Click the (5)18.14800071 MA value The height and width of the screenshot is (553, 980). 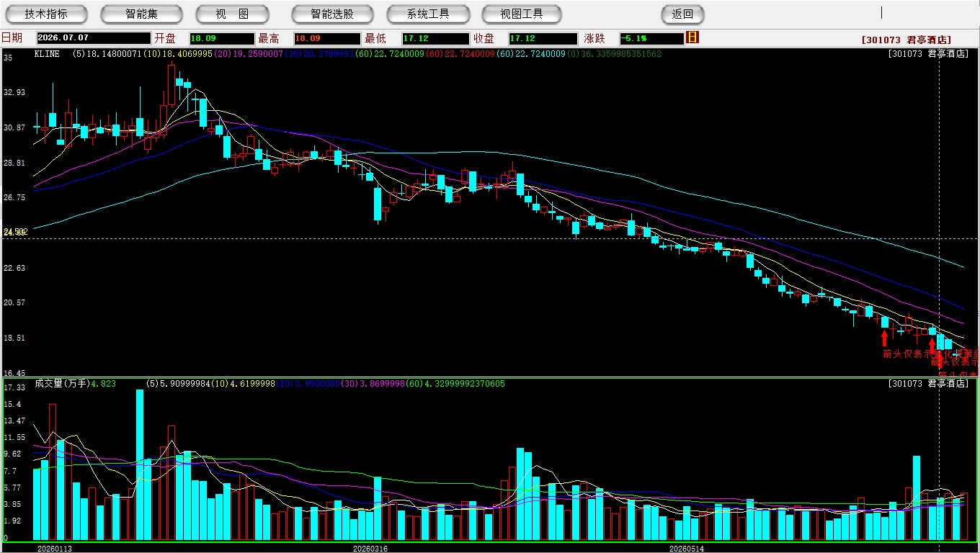tap(108, 54)
